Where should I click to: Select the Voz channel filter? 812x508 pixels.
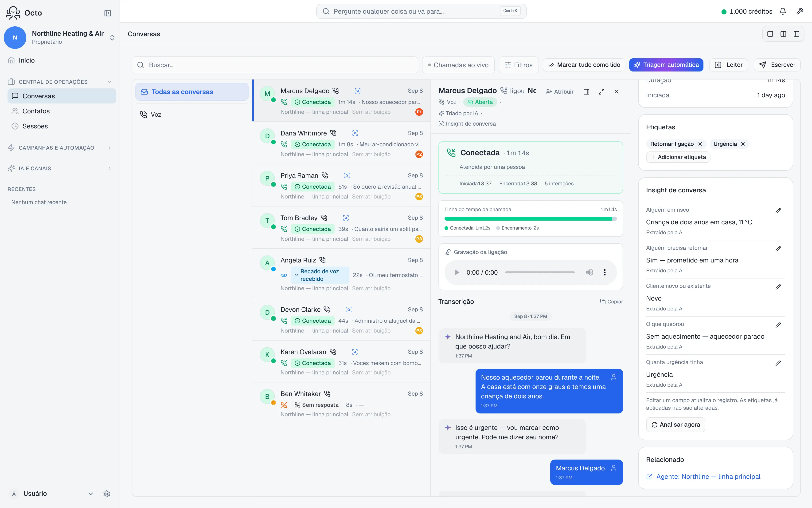[192, 115]
